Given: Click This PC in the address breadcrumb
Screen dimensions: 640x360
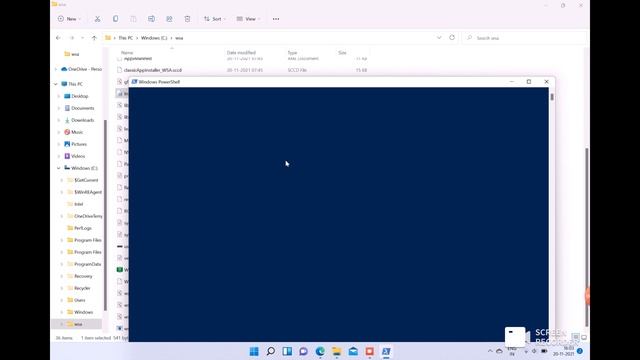Looking at the screenshot, I should click(126, 38).
